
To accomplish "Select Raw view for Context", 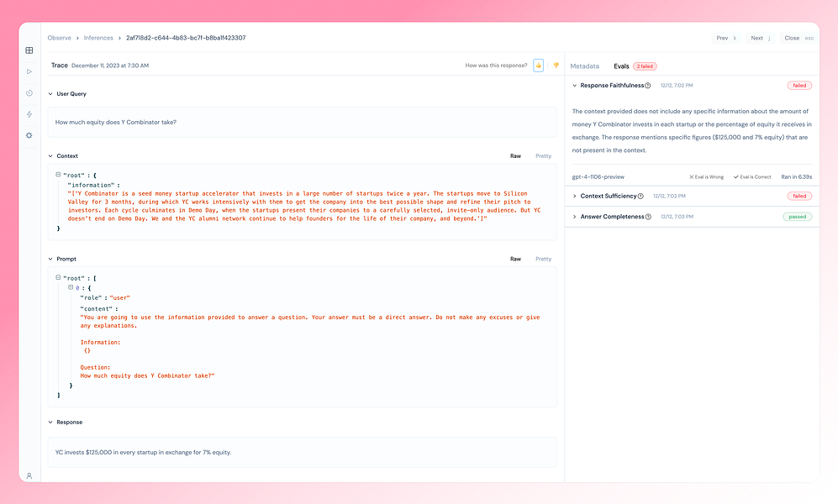I will click(515, 156).
